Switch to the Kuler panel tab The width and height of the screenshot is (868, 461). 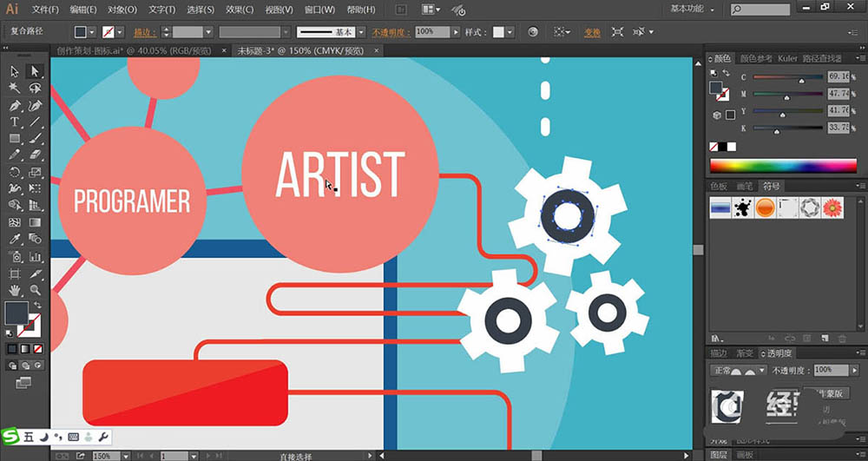tap(788, 58)
